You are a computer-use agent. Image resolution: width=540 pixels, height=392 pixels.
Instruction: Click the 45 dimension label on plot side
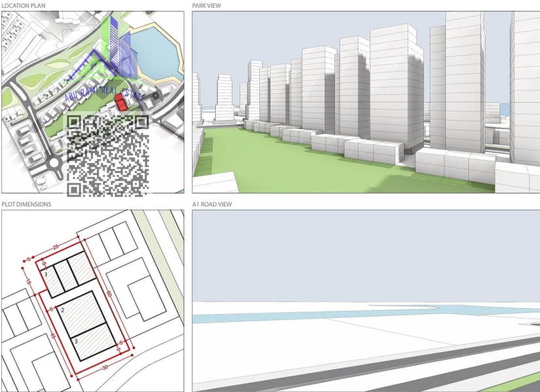point(54,335)
